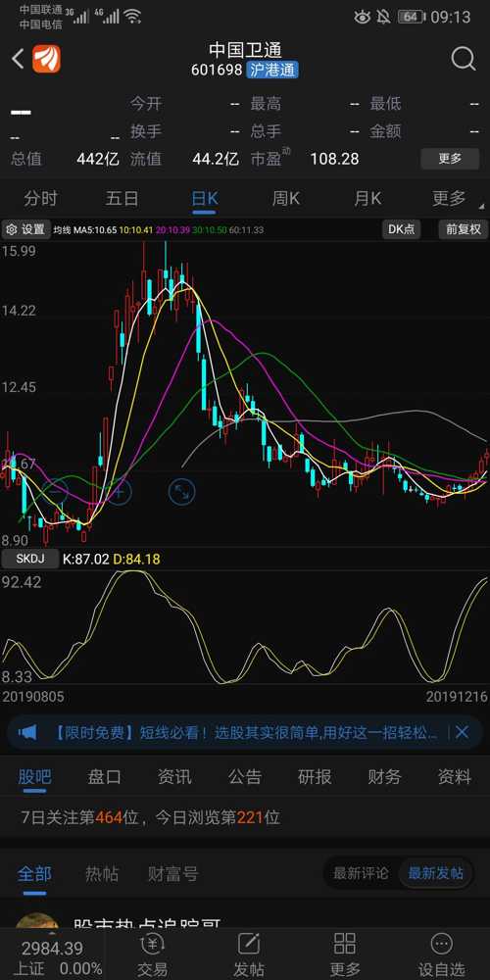Image resolution: width=490 pixels, height=980 pixels.
Task: Open chart settings gear button
Action: (25, 229)
